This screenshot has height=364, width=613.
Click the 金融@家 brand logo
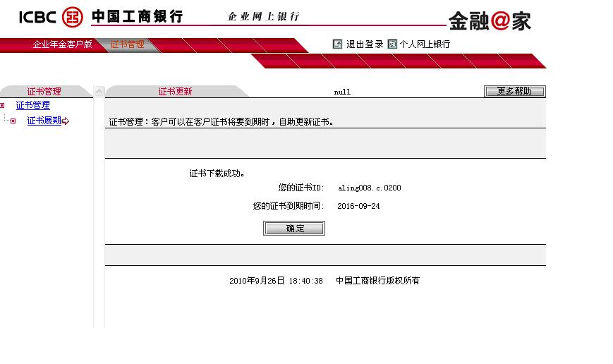(490, 20)
